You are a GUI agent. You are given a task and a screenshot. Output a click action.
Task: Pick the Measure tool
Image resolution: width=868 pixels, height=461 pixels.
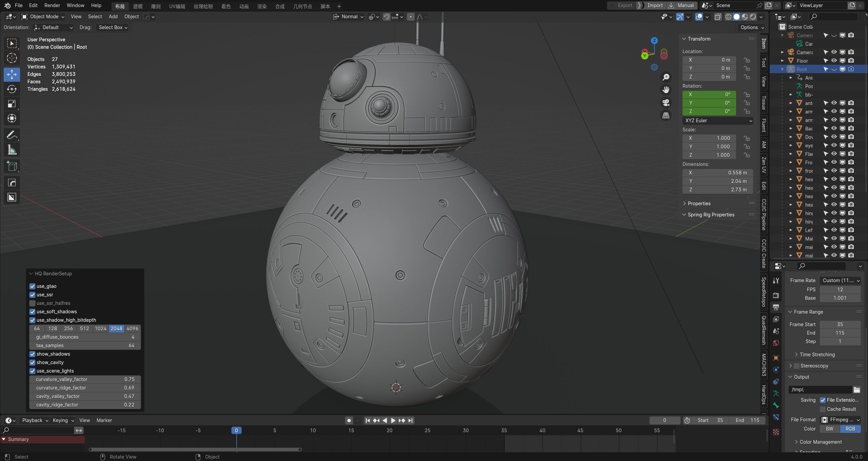click(12, 150)
